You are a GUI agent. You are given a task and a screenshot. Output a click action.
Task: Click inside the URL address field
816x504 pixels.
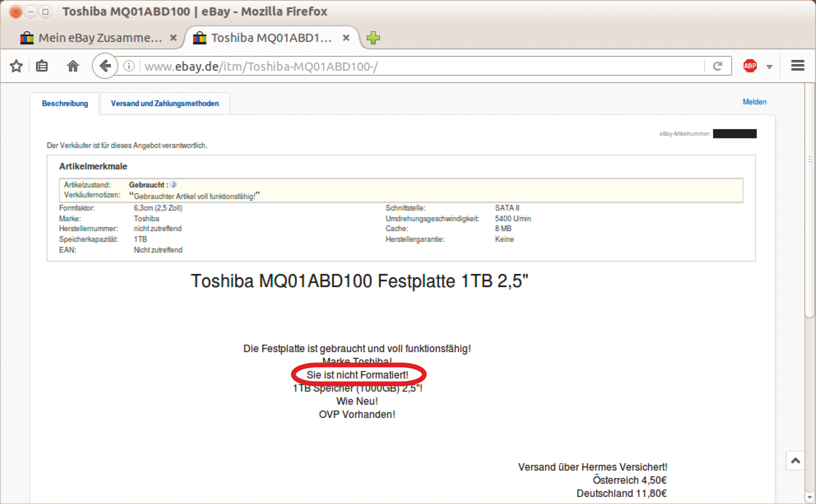coord(400,66)
